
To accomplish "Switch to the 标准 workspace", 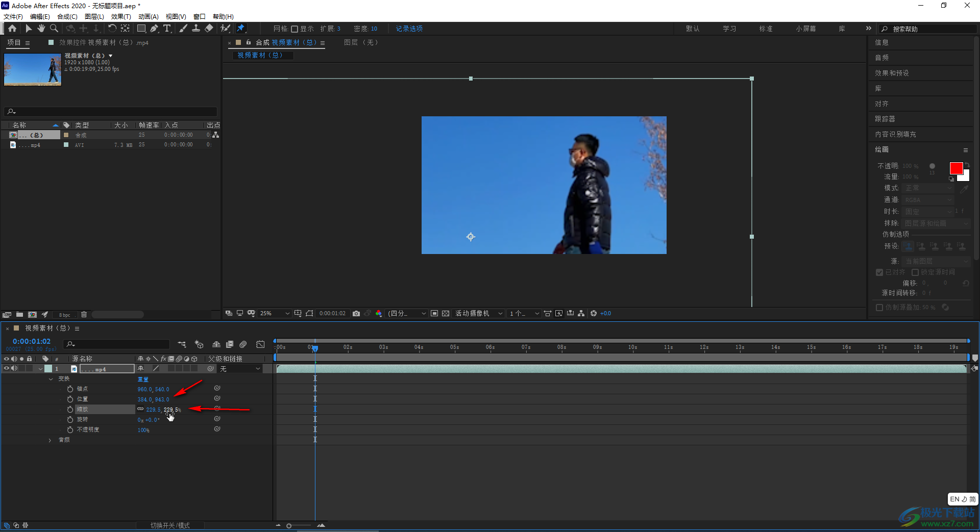I will [766, 29].
